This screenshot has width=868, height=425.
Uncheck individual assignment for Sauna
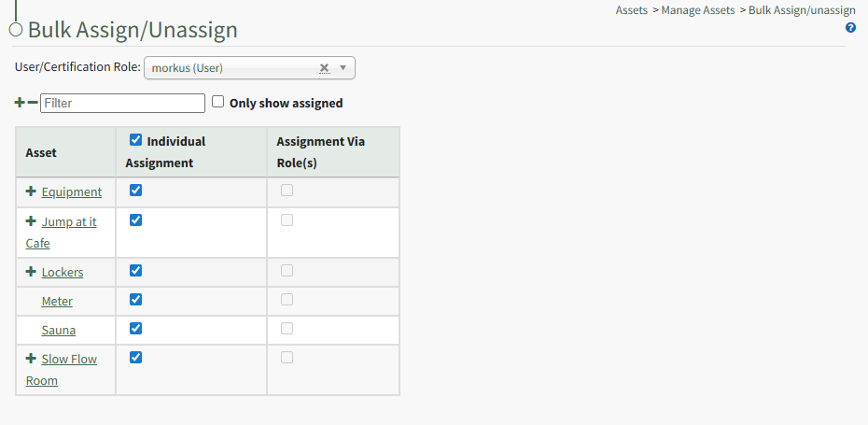135,329
